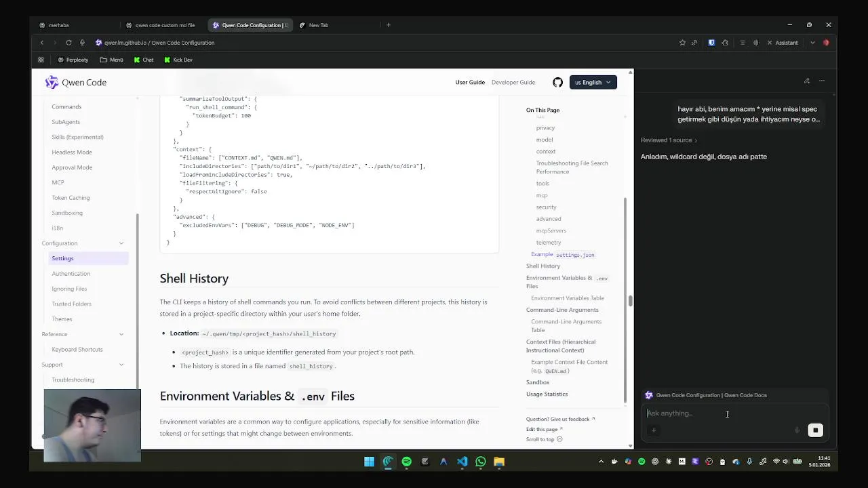Bookmark this page with the star icon
The width and height of the screenshot is (868, 488).
pos(682,43)
